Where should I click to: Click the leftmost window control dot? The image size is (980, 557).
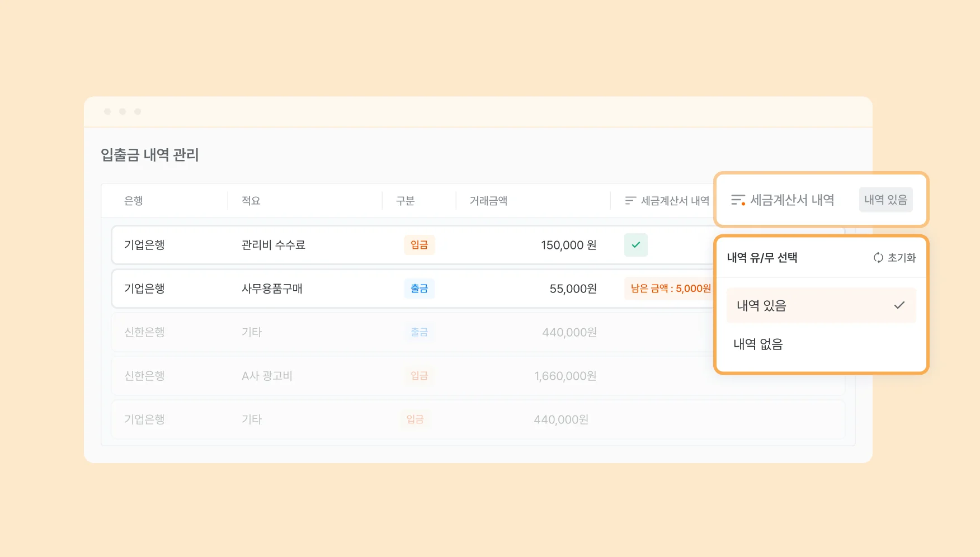(107, 111)
